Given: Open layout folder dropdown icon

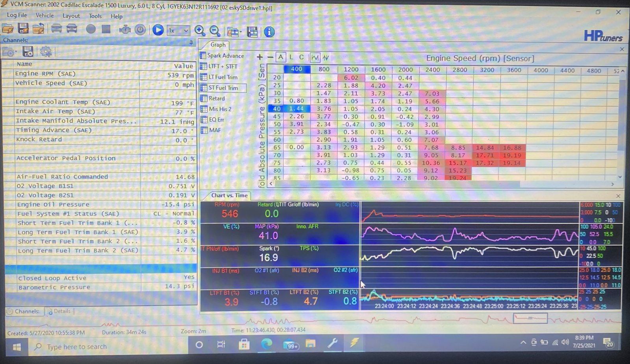Looking at the screenshot, I should 234,32.
